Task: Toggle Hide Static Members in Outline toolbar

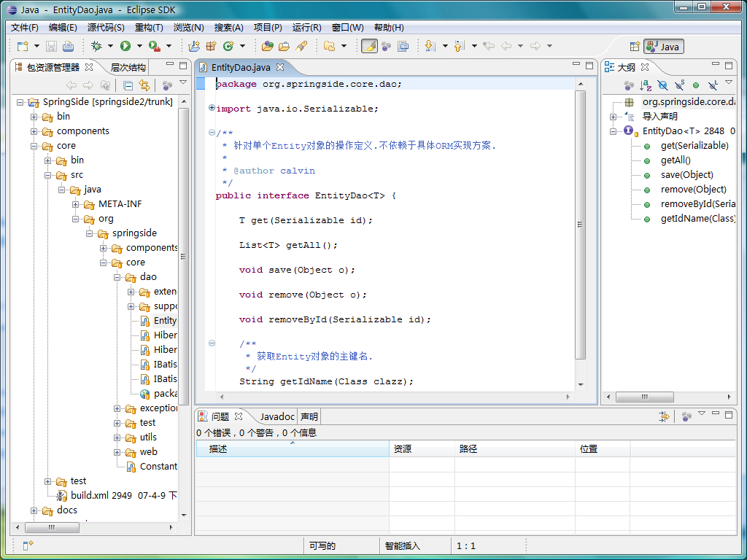Action: coord(679,85)
